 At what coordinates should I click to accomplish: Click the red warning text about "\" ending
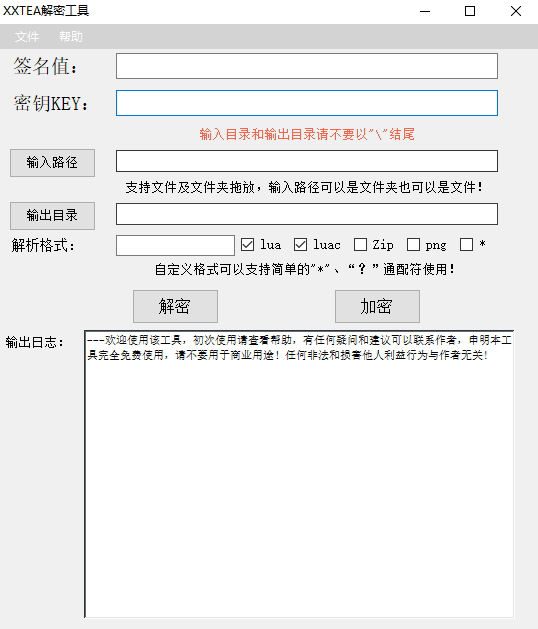(x=307, y=134)
